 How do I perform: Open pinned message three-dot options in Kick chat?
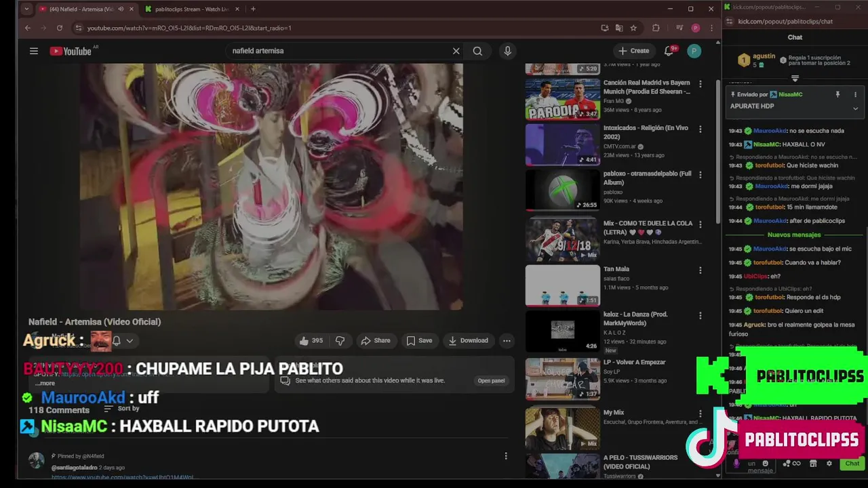click(x=855, y=95)
